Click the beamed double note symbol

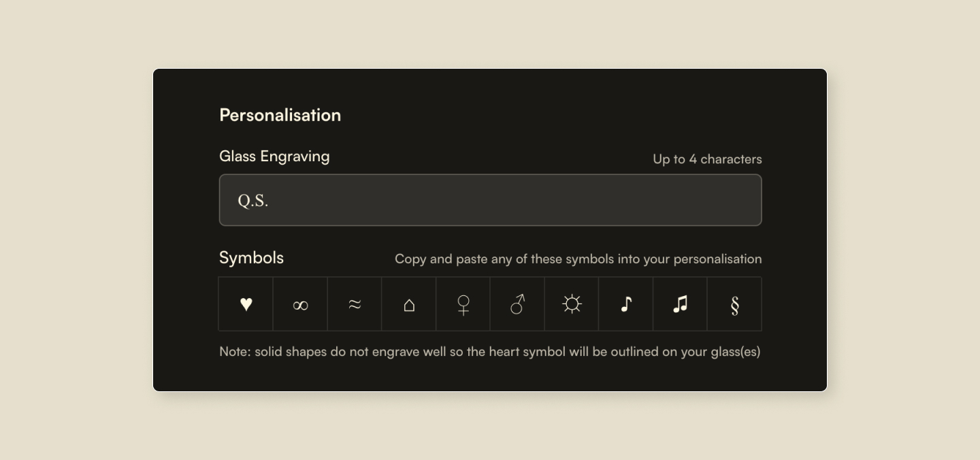680,303
